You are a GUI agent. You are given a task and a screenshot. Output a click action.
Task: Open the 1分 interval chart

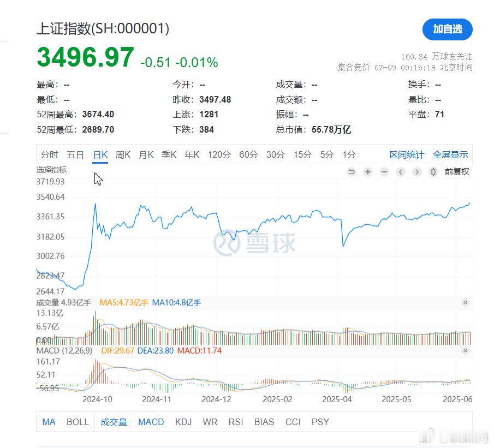pyautogui.click(x=349, y=154)
